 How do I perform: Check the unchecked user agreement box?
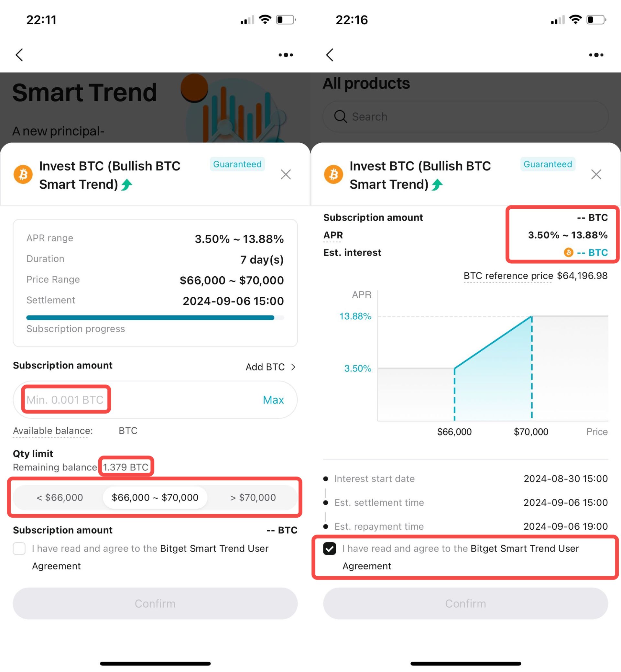click(x=19, y=548)
